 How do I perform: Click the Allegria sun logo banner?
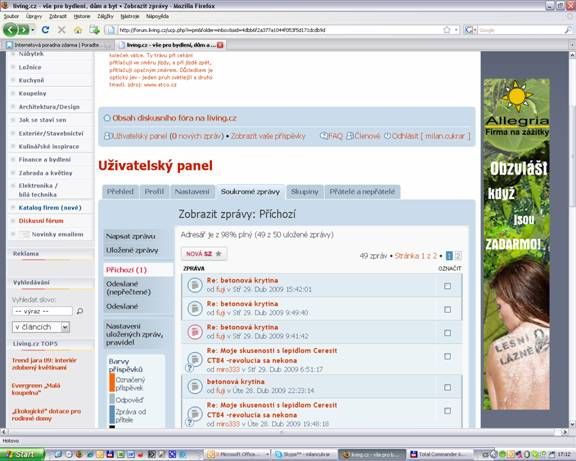(x=516, y=96)
